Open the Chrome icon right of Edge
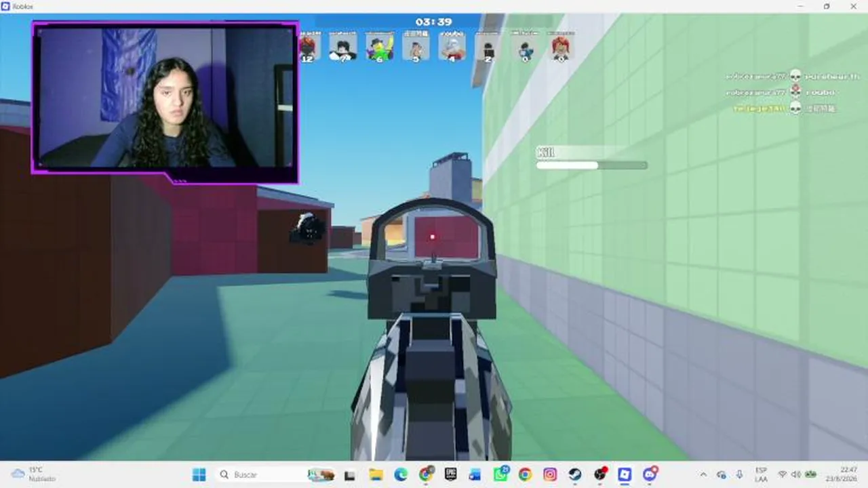868x488 pixels. pyautogui.click(x=426, y=474)
